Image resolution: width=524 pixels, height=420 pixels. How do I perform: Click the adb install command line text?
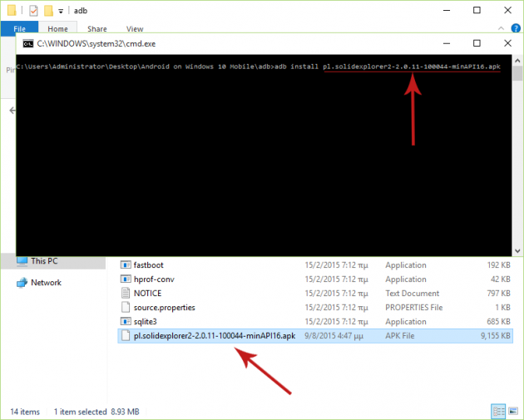point(388,67)
